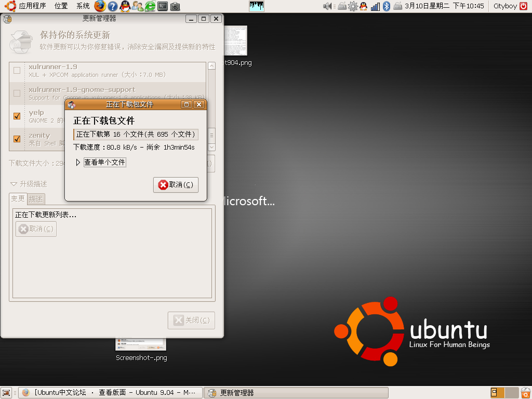Open the 应用程序 applications menu
Screen dimensions: 532x399
[26, 6]
